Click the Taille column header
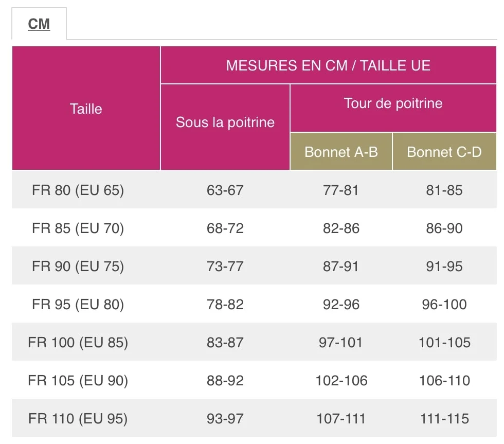504x444 pixels. [86, 109]
